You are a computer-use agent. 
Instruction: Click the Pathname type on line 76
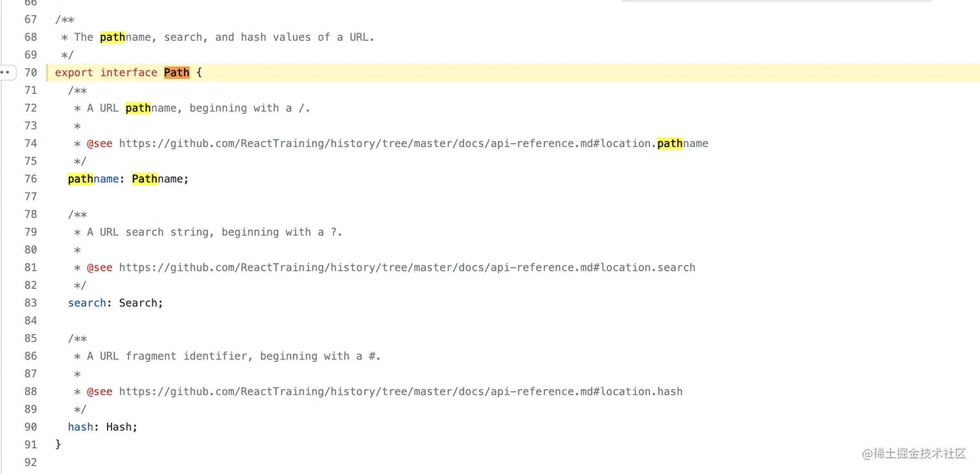coord(157,179)
